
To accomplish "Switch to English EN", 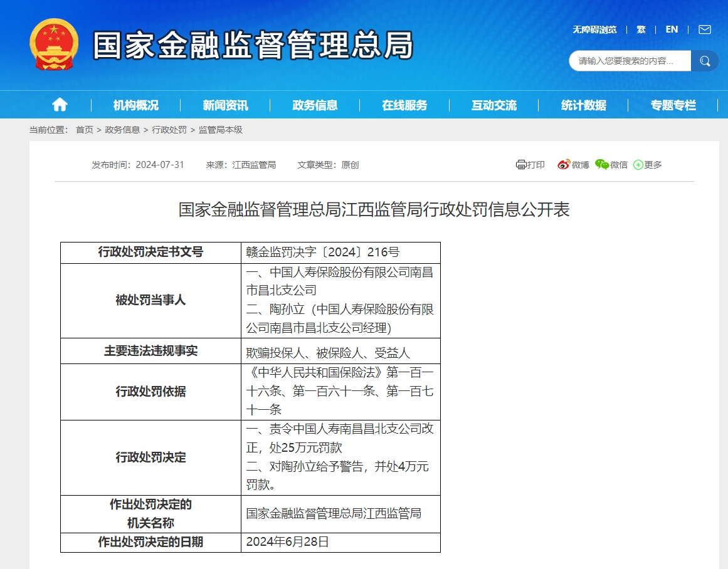I will pos(672,29).
